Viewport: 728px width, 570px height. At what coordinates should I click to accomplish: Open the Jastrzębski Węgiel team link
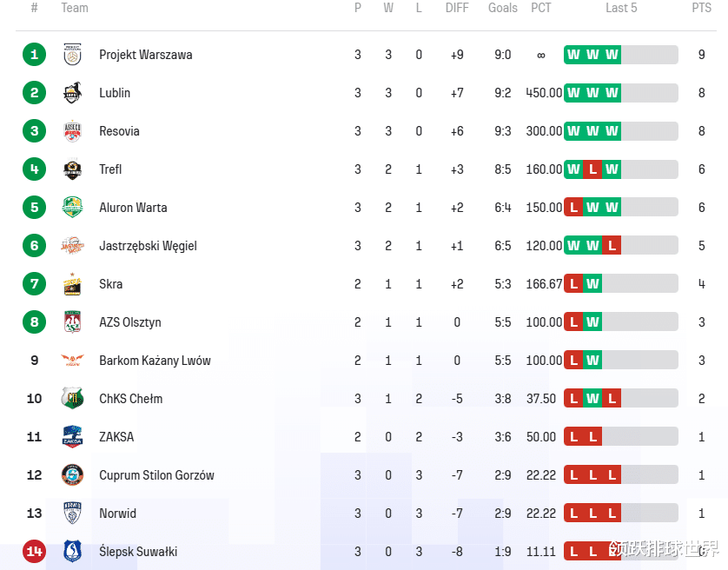click(148, 246)
